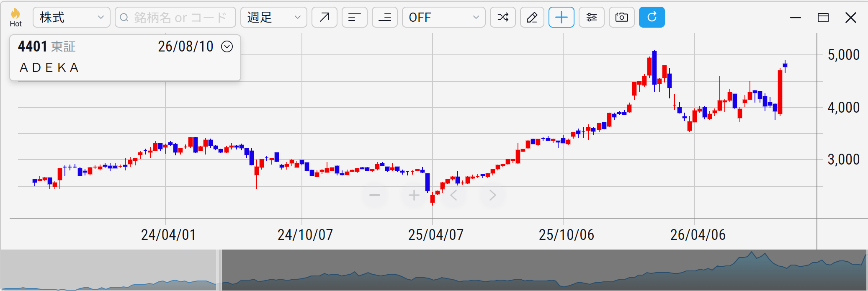Click the overview chart selected range
Viewport: 868px width, 291px height.
543,270
